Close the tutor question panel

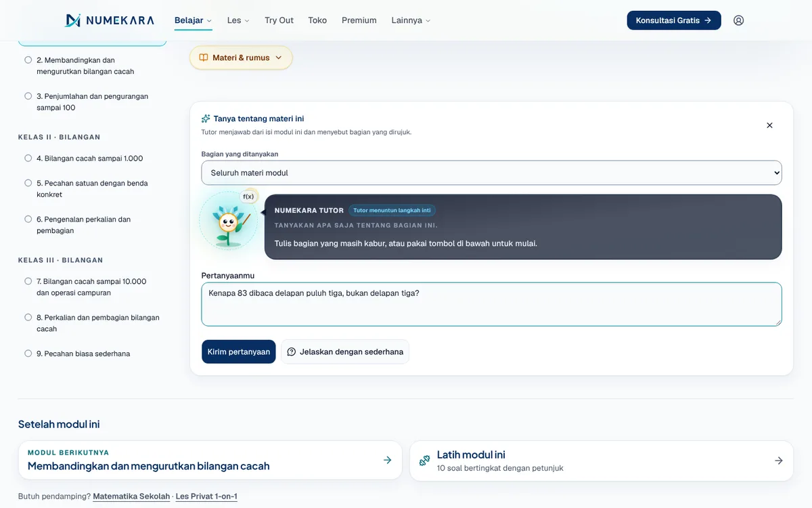click(x=769, y=125)
